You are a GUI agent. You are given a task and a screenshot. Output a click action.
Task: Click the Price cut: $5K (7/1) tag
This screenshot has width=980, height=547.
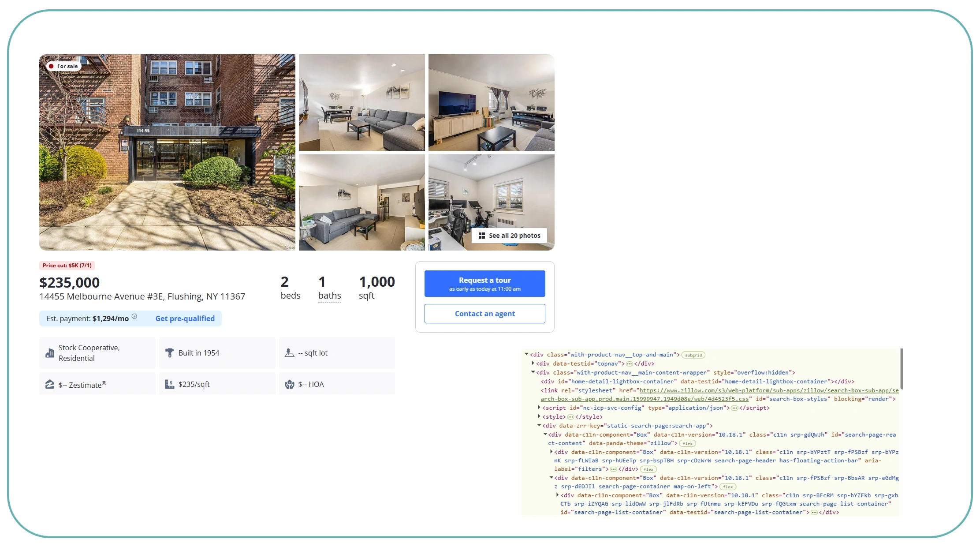(x=67, y=266)
